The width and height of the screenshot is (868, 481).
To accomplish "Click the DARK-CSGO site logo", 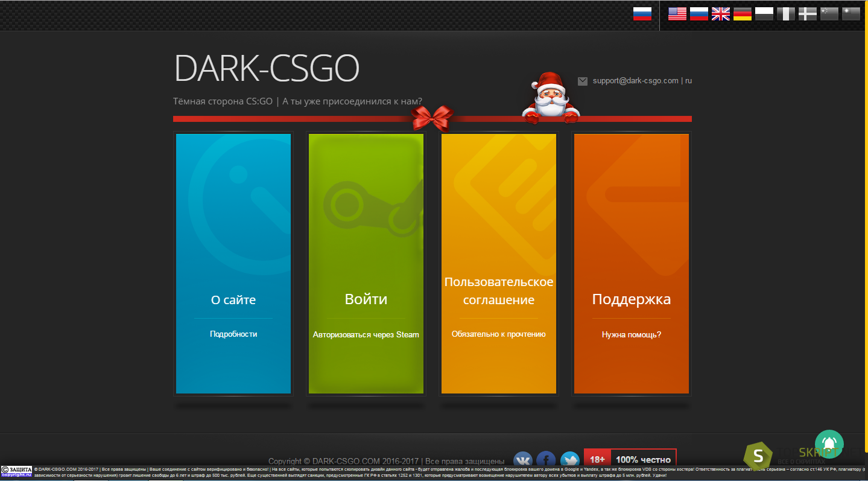I will 267,68.
